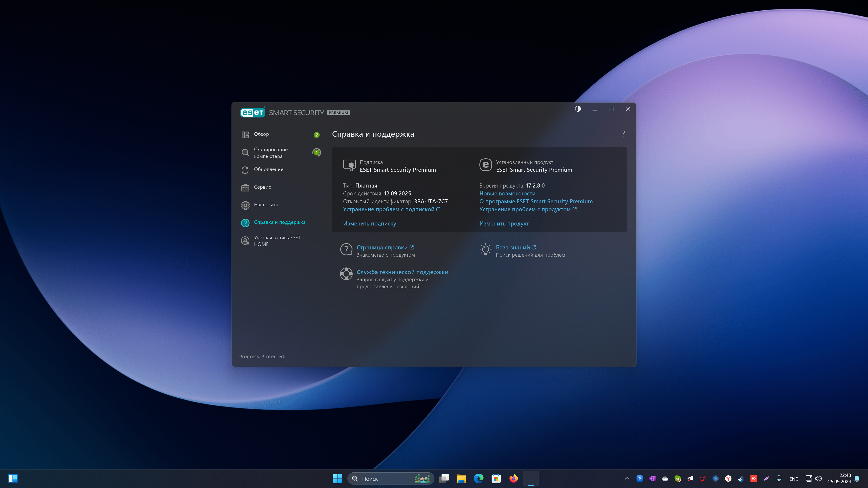Open База знаний link
The image size is (868, 488).
click(x=516, y=248)
